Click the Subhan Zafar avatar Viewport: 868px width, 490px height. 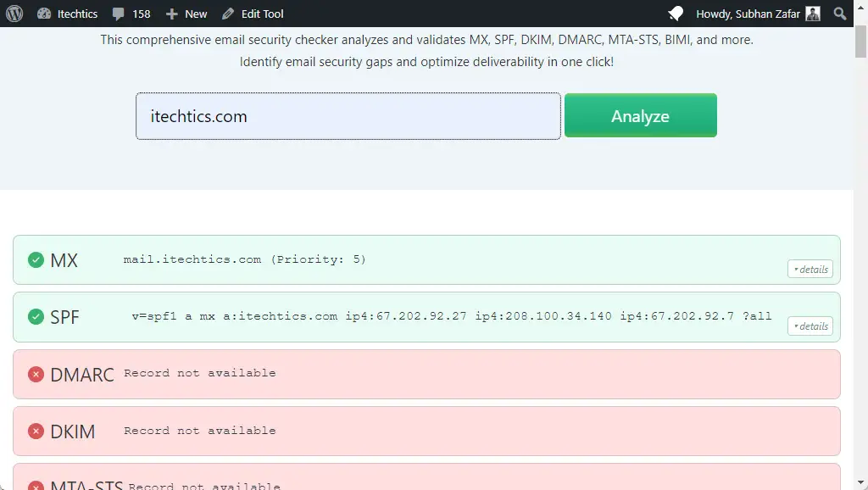click(x=813, y=14)
